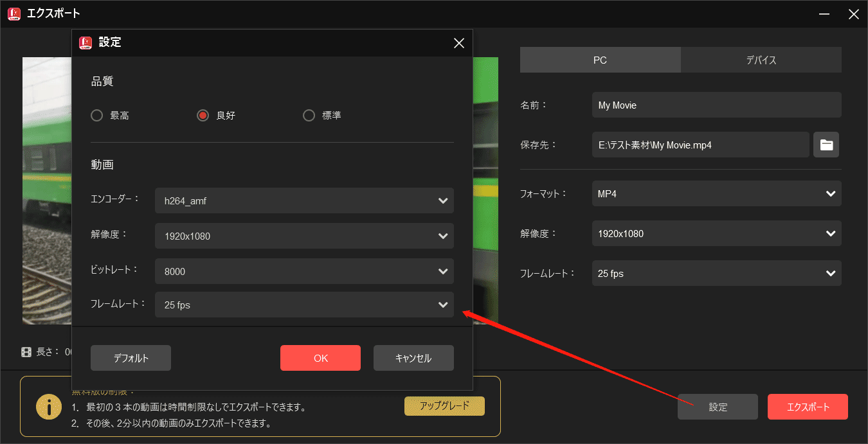The image size is (868, 444).
Task: Click the app icon in the export window title bar
Action: coord(14,13)
